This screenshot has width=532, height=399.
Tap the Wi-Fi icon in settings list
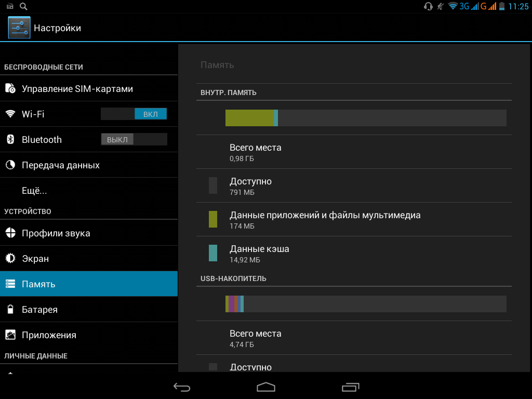pos(10,114)
